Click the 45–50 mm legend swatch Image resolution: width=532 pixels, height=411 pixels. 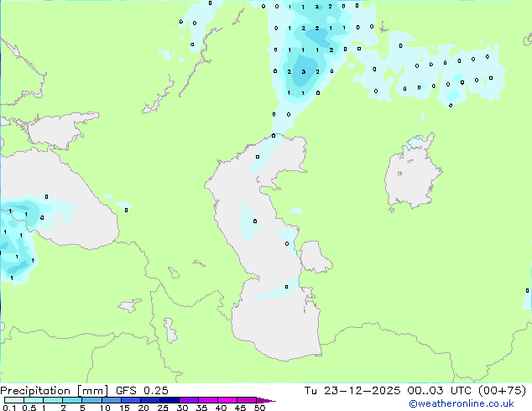(x=247, y=400)
